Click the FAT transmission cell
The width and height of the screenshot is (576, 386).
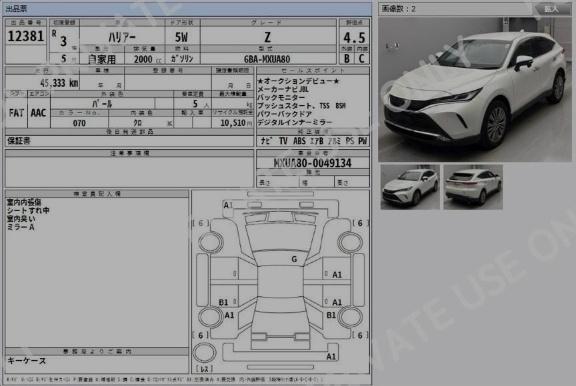[x=16, y=113]
